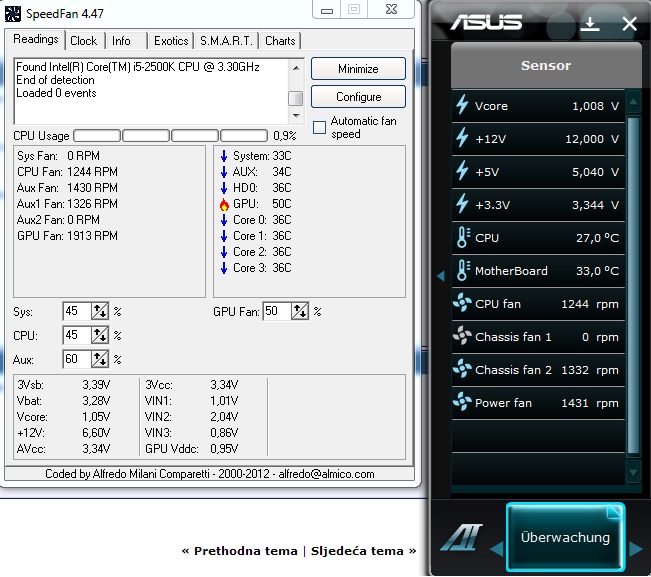Screen dimensions: 651x577
Task: Open the Sljedeća tema link
Action: coord(364,551)
